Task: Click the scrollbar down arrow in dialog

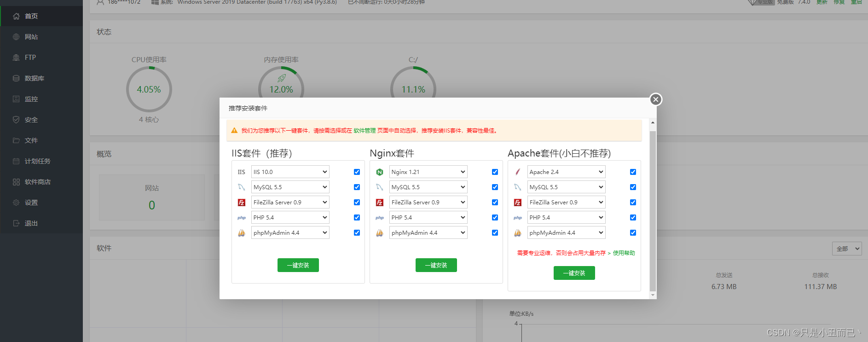Action: [653, 295]
